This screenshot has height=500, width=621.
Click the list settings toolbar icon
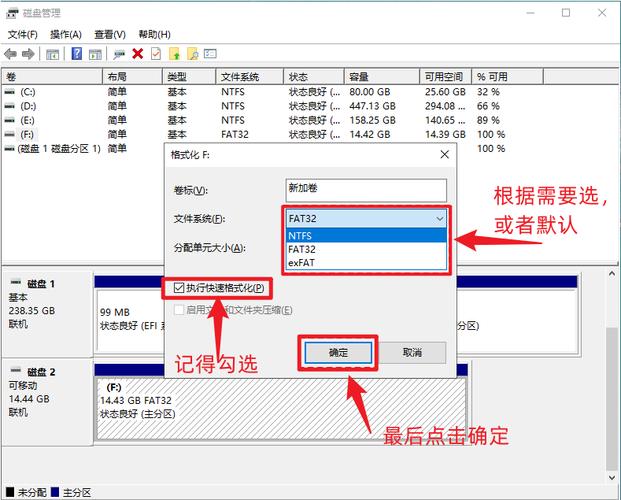(x=210, y=53)
